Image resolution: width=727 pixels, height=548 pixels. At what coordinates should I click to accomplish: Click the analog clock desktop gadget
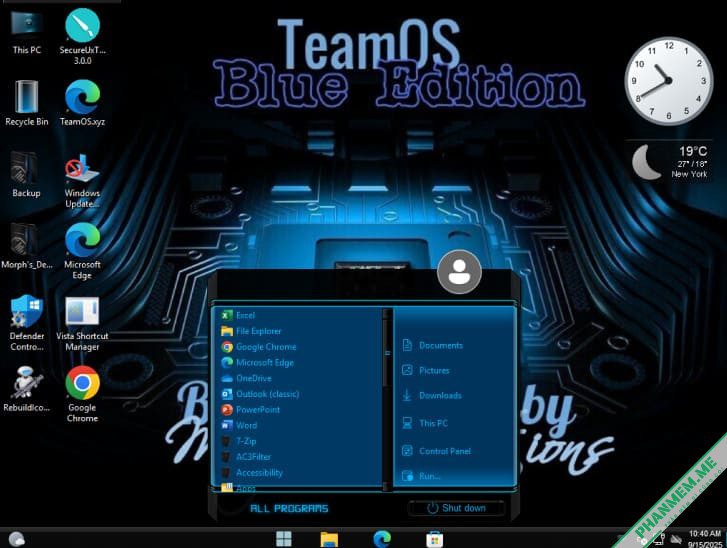pos(668,81)
